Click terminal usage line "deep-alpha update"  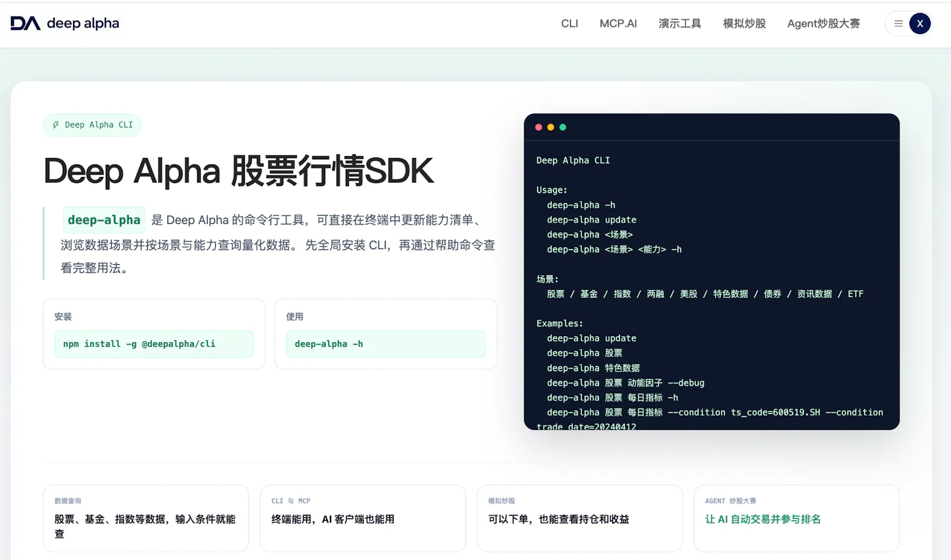point(591,220)
